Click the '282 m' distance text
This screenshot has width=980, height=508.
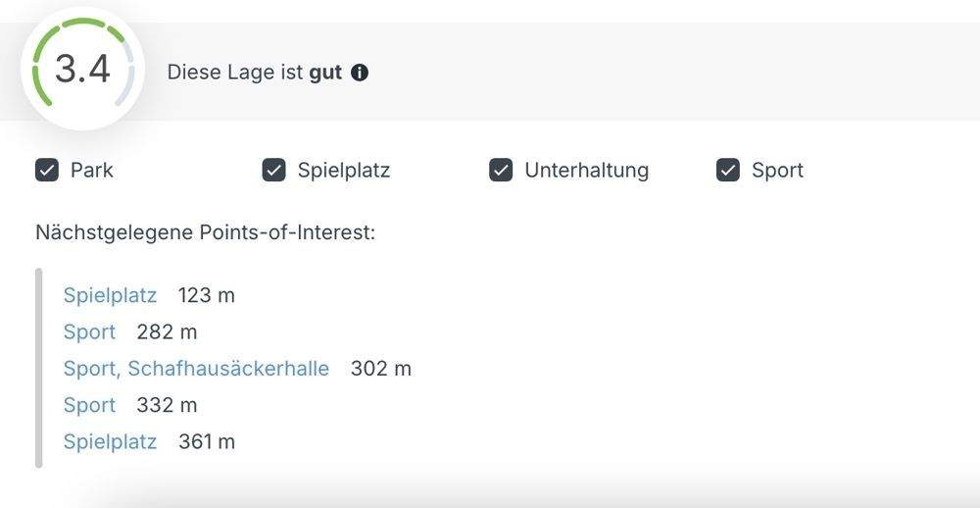167,332
